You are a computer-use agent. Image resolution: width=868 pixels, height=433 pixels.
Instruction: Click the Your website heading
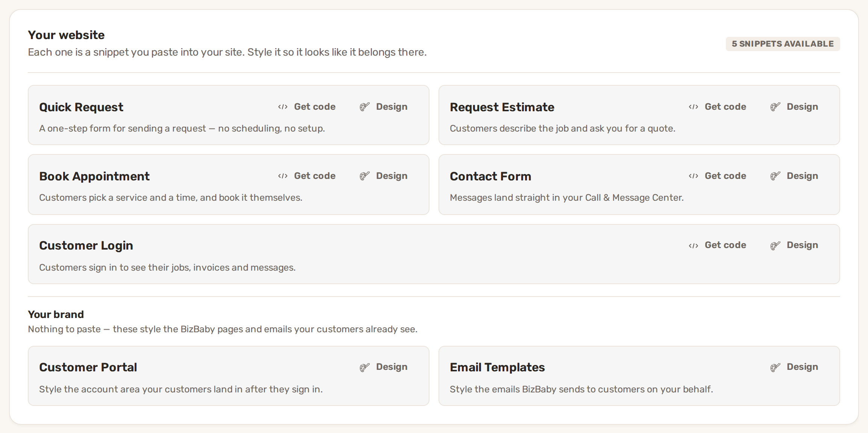(66, 35)
